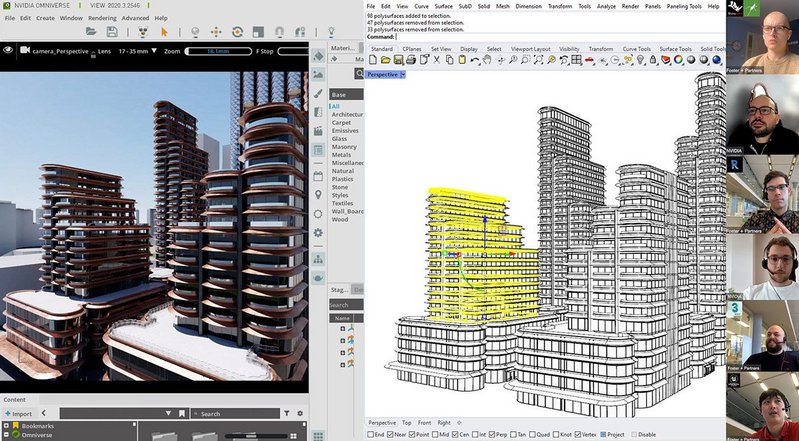Click the Print icon in Rhino
This screenshot has width=799, height=441.
pos(411,60)
